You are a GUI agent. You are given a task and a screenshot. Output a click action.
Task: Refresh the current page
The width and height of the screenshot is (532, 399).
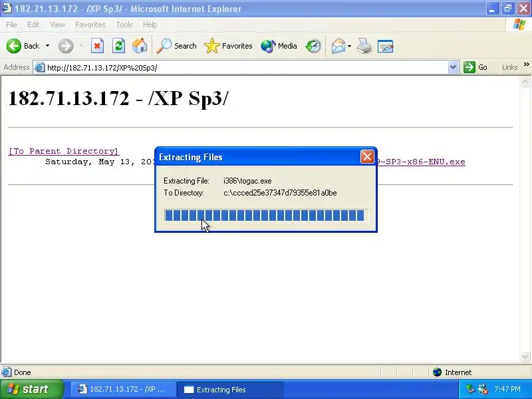pyautogui.click(x=119, y=46)
